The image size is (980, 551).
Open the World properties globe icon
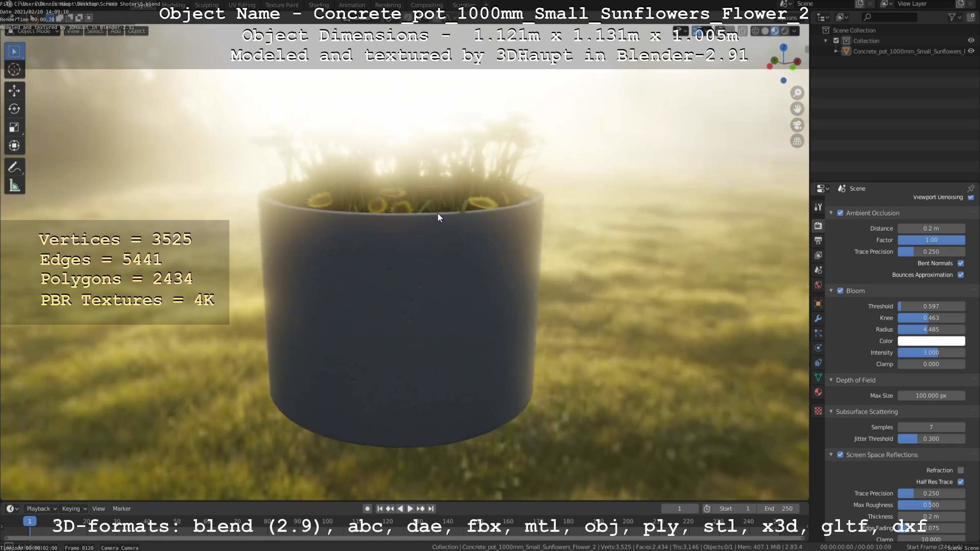point(818,285)
